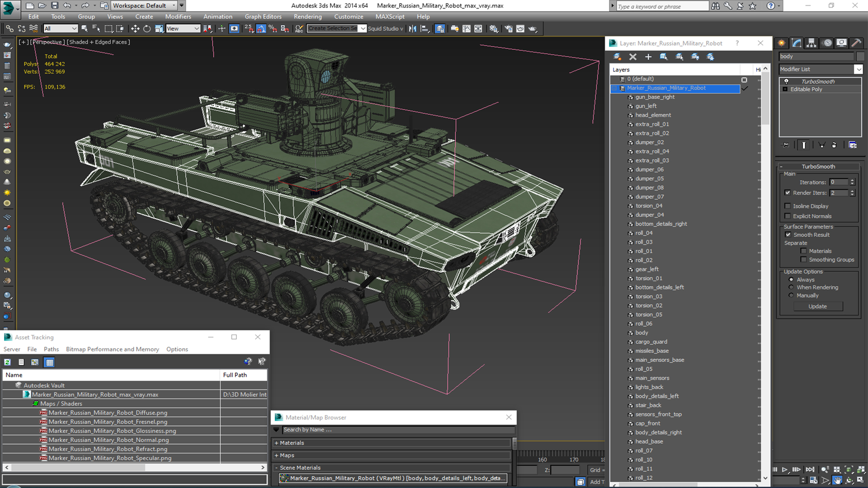
Task: Expand the Editable Poly modifier sub-levels
Action: [x=785, y=89]
